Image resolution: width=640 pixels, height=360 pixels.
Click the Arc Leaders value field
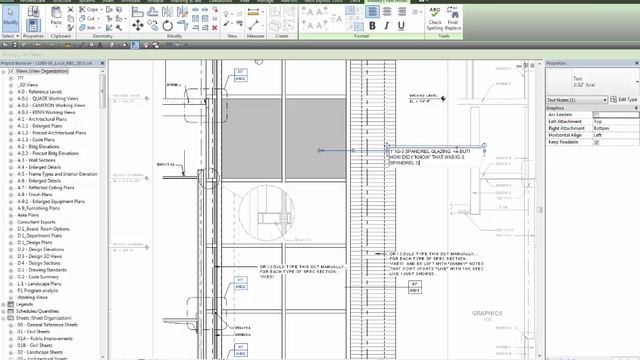(x=616, y=115)
